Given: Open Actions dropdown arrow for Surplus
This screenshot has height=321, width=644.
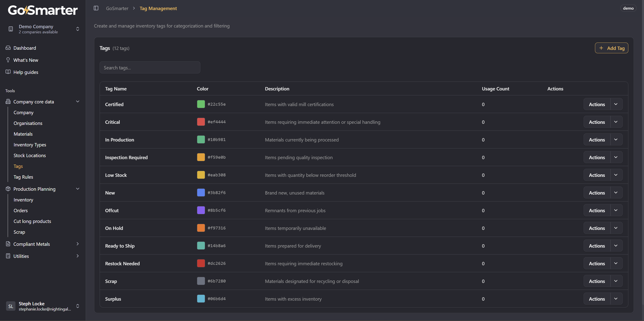Looking at the screenshot, I should coord(616,299).
